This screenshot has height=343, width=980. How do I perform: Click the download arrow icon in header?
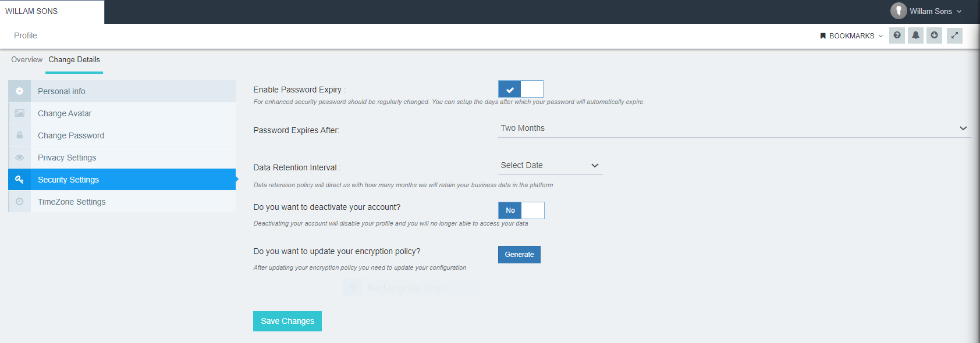click(934, 35)
